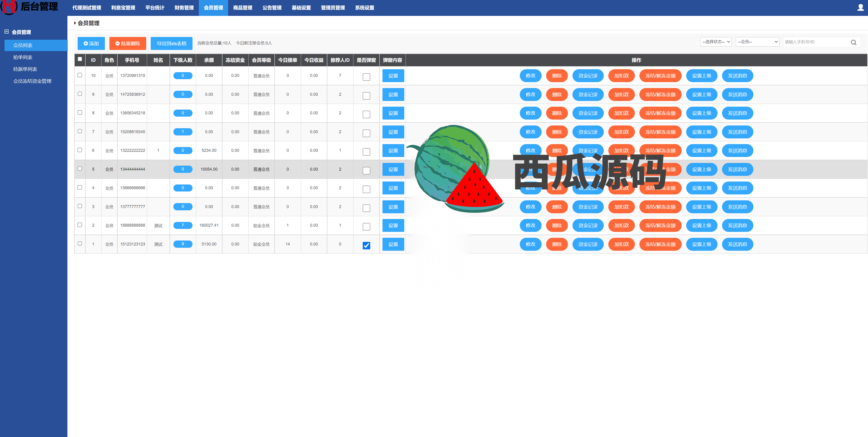Image resolution: width=868 pixels, height=437 pixels.
Task: Open the 会员 role dropdown
Action: pyautogui.click(x=757, y=42)
